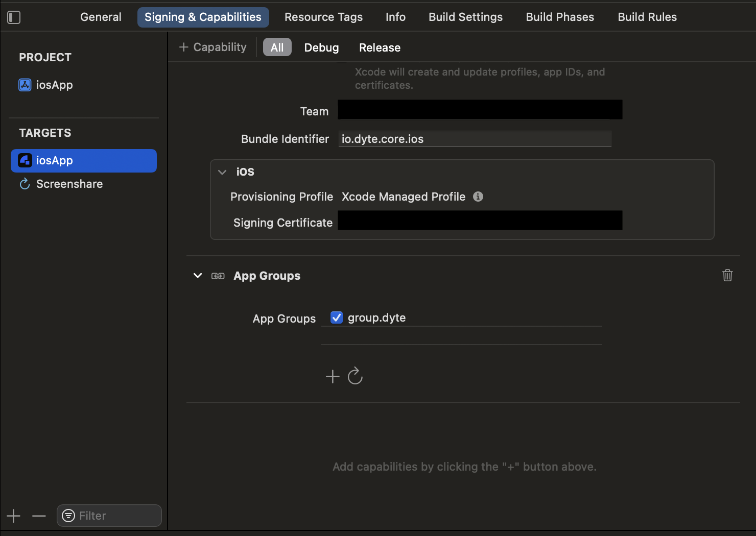Add a new app group with plus icon
This screenshot has height=536, width=756.
click(332, 376)
